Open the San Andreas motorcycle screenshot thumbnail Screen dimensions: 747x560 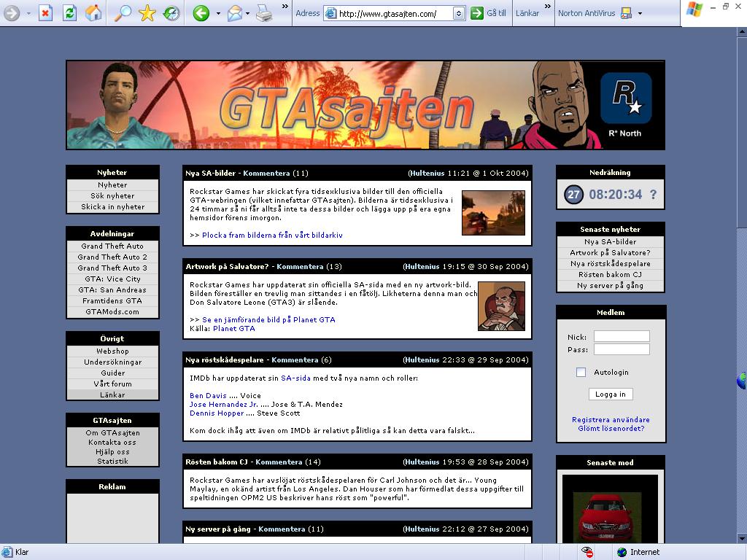(493, 213)
